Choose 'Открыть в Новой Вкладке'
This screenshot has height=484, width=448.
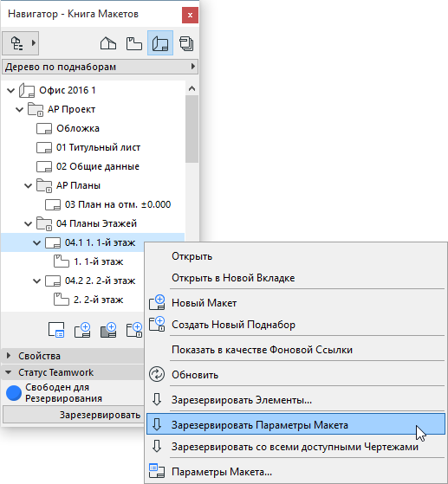point(295,278)
